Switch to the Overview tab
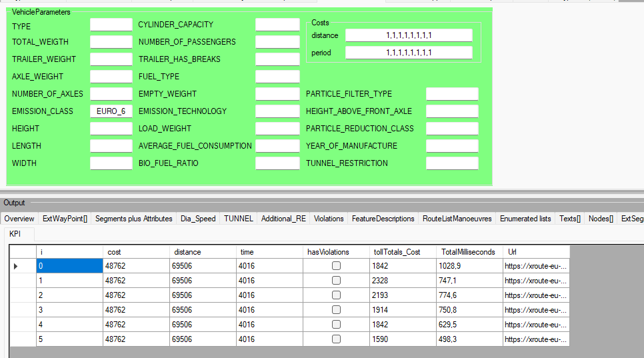Viewport: 644px width, 358px height. click(19, 219)
